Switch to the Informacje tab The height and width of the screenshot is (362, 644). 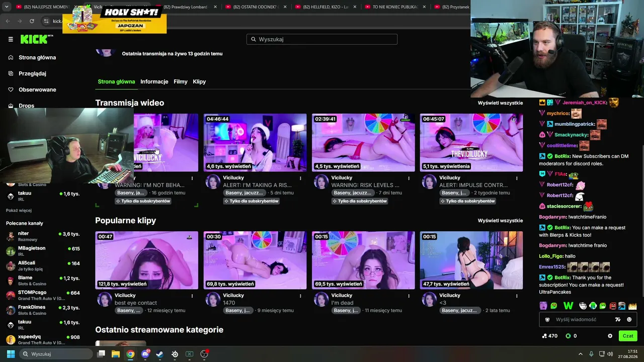pyautogui.click(x=154, y=81)
